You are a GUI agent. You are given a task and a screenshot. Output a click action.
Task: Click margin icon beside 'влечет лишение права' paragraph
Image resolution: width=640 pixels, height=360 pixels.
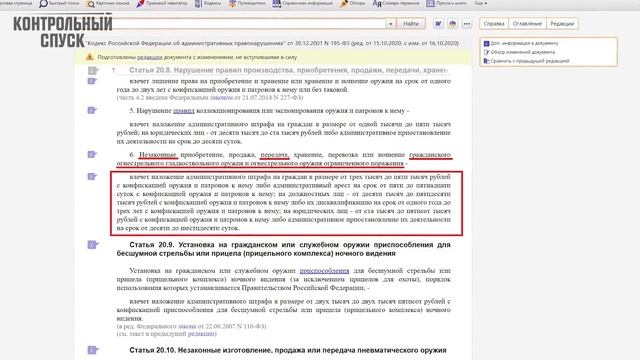[x=92, y=81]
